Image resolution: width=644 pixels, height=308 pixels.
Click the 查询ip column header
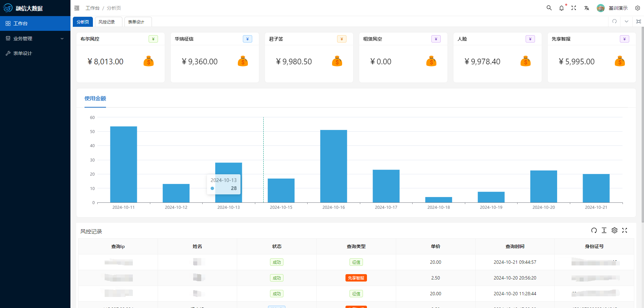118,246
